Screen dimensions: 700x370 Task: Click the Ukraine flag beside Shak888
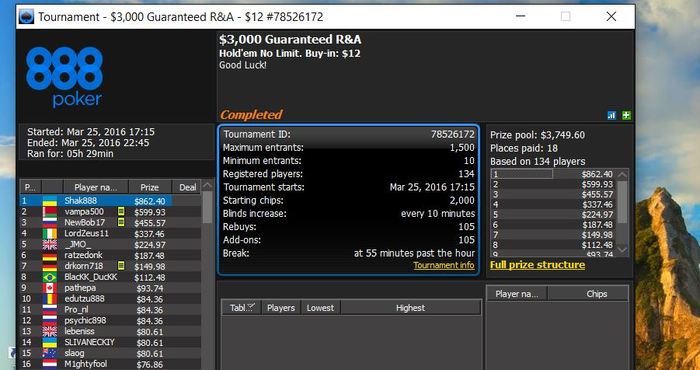point(50,201)
